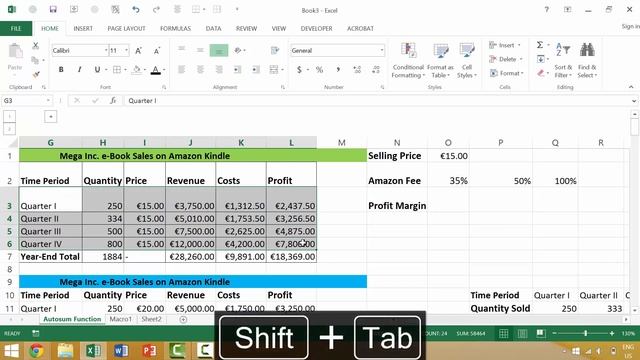Viewport: 640px width, 360px height.
Task: Switch to the Macro1 sheet tab
Action: point(121,319)
